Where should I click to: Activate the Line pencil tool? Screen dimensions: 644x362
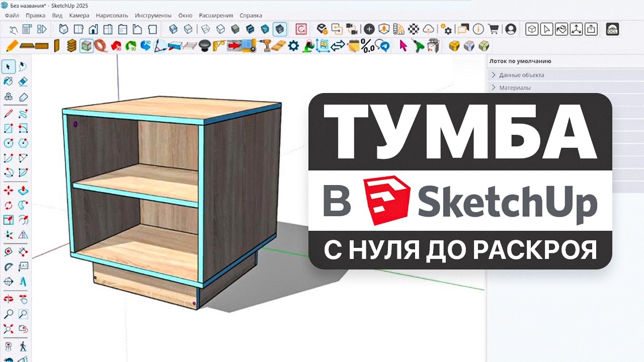point(9,113)
